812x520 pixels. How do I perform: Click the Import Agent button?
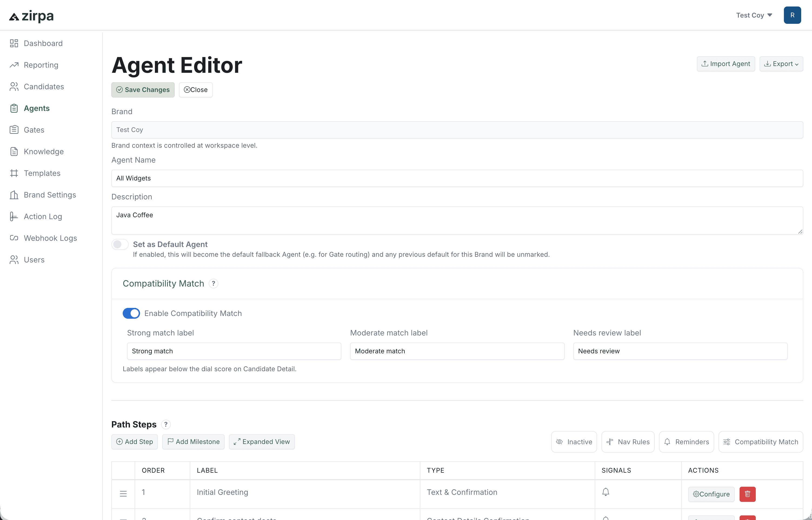point(726,64)
